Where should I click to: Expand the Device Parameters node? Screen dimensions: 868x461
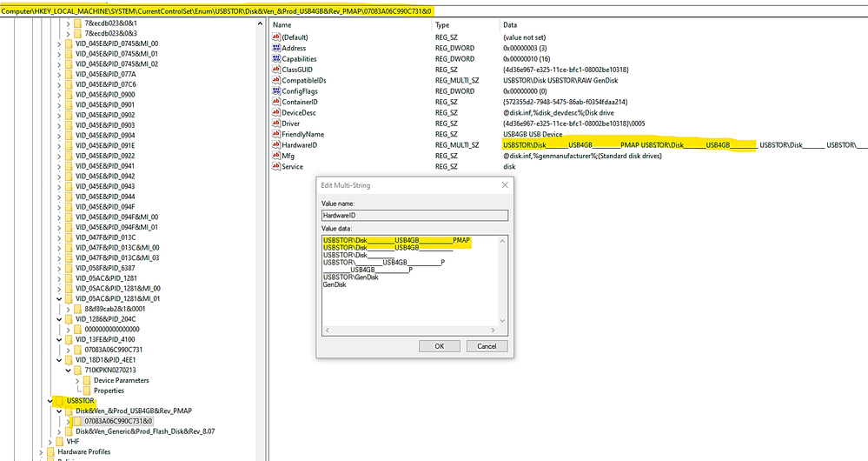point(77,381)
